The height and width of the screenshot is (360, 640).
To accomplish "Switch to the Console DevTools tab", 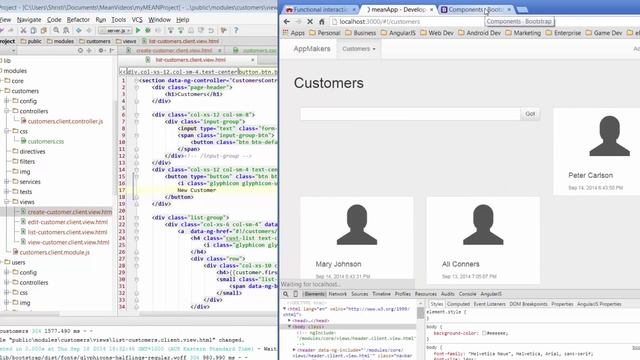I will 467,294.
